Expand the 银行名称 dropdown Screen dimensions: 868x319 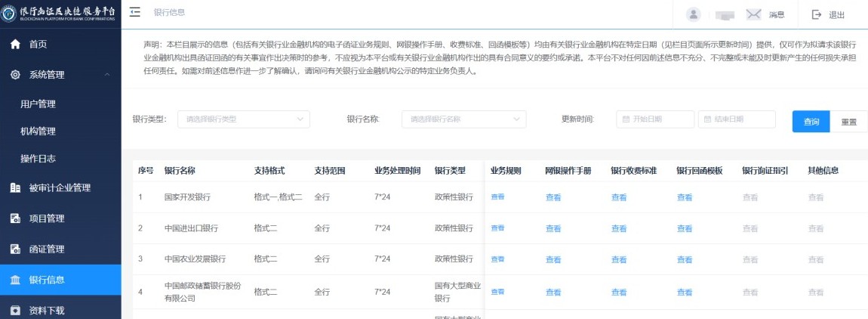(463, 119)
